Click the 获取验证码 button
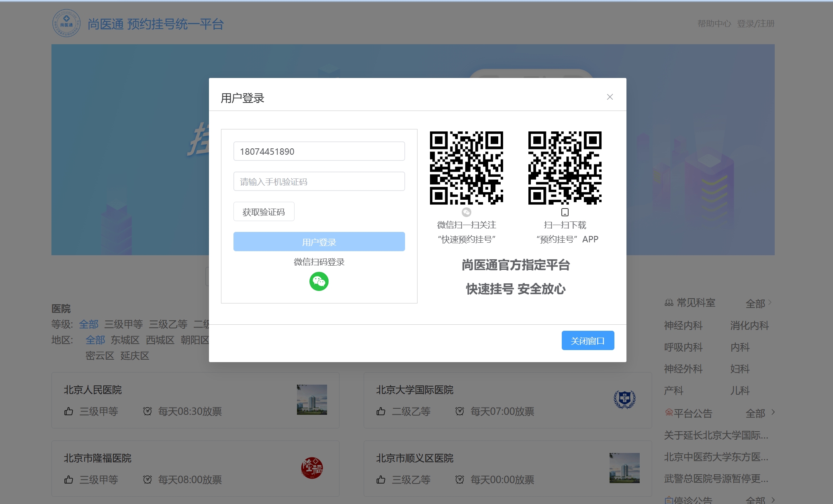833x504 pixels. 264,212
